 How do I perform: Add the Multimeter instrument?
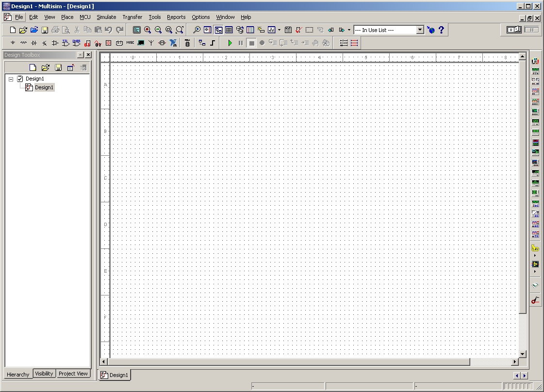535,61
